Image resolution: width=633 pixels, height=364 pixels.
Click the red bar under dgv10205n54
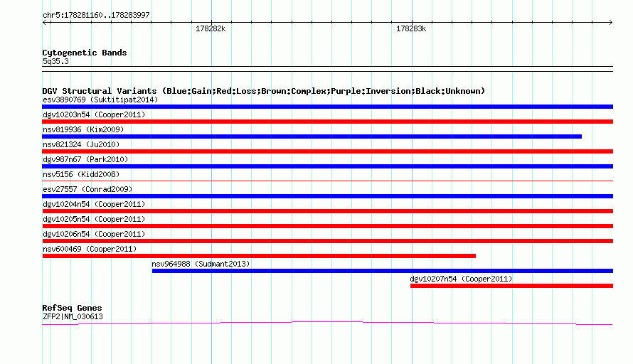(x=327, y=226)
